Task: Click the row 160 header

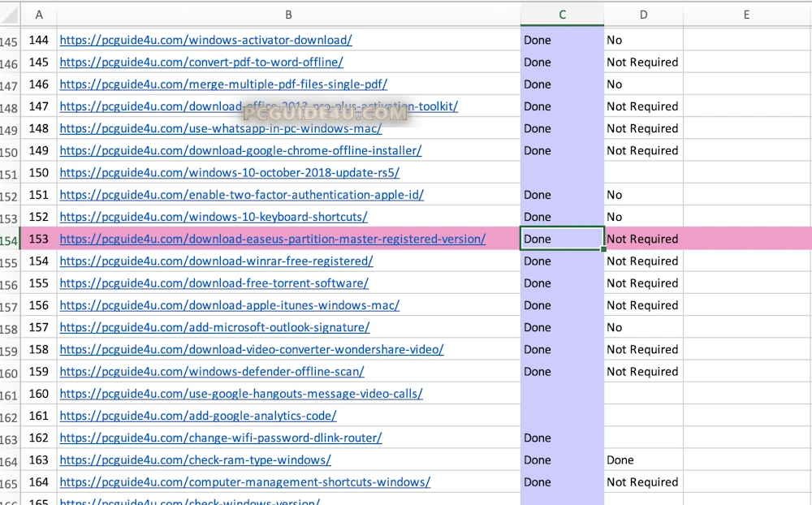Action: point(9,372)
